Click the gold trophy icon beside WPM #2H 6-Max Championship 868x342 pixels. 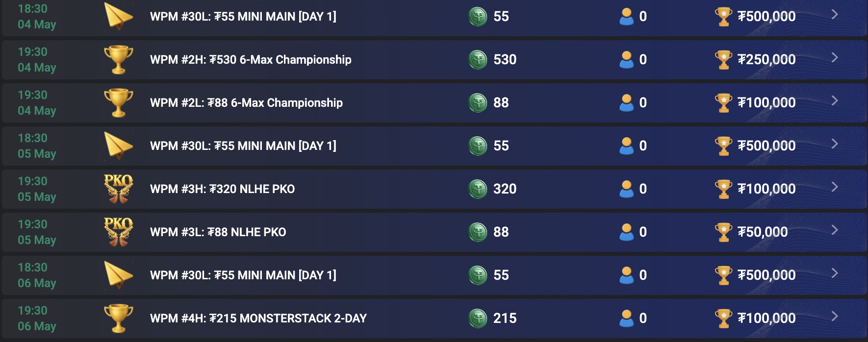click(x=118, y=59)
